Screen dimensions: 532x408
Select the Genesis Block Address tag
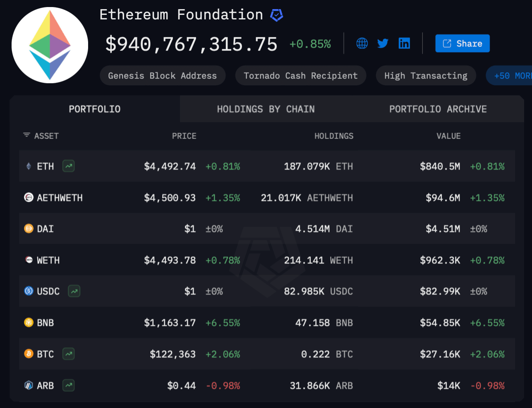point(162,76)
